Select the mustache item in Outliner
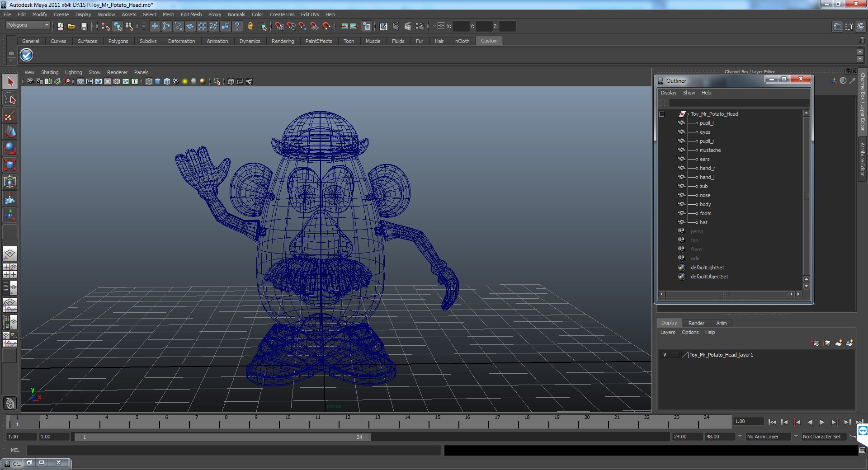Image resolution: width=868 pixels, height=470 pixels. click(x=710, y=150)
